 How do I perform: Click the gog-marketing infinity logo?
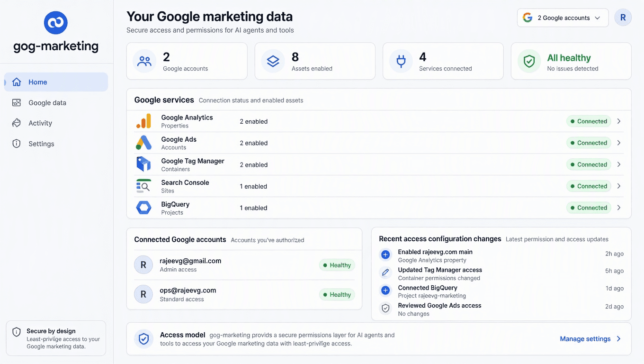[x=56, y=23]
